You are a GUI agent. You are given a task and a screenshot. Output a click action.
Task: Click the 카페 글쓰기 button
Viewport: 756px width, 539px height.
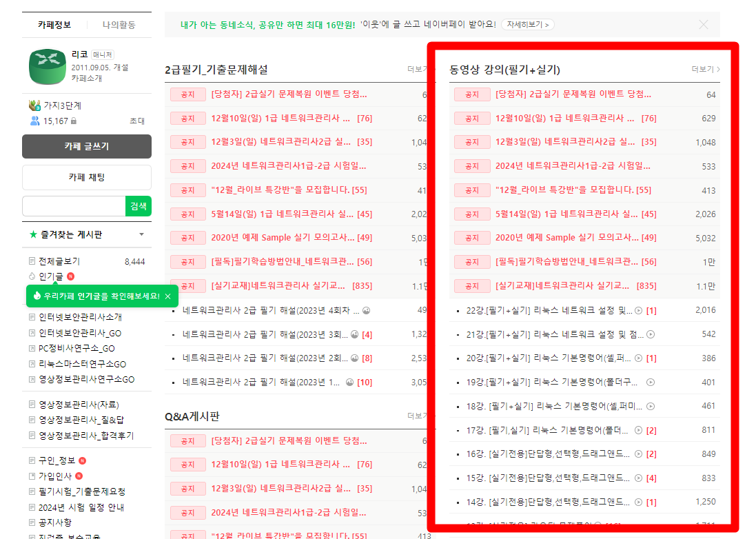[87, 146]
